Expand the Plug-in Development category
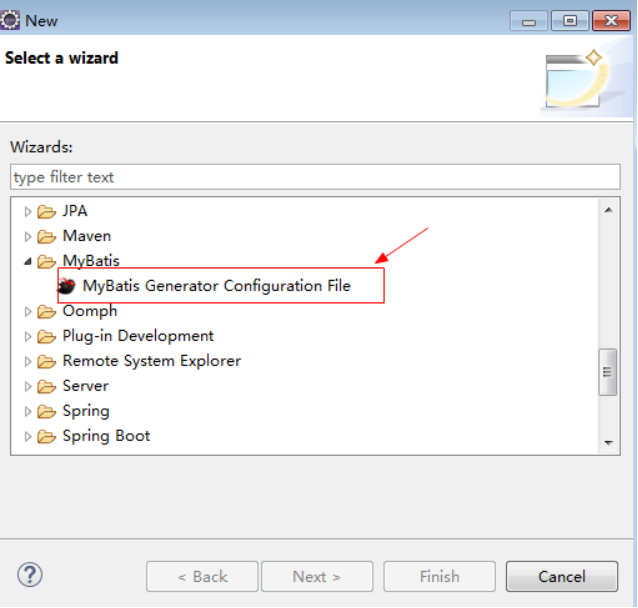Screen dimensions: 638x608 coord(27,337)
